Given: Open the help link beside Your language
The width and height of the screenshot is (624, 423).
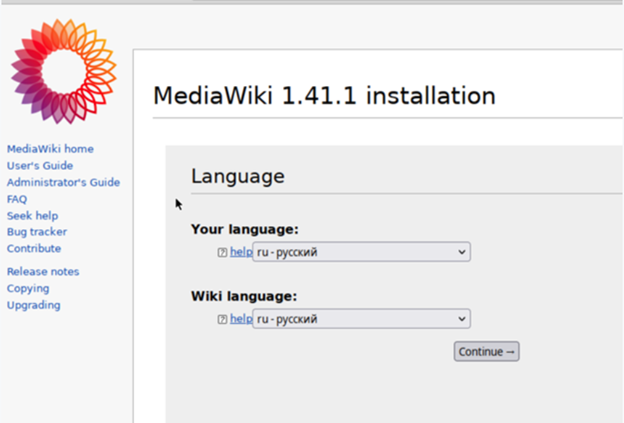Looking at the screenshot, I should 241,253.
